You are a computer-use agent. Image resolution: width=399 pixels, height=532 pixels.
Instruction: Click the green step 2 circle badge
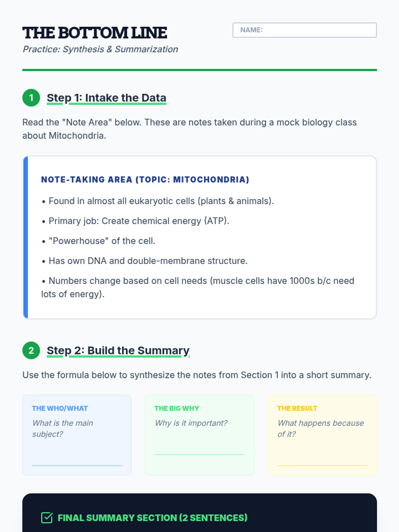coord(31,350)
